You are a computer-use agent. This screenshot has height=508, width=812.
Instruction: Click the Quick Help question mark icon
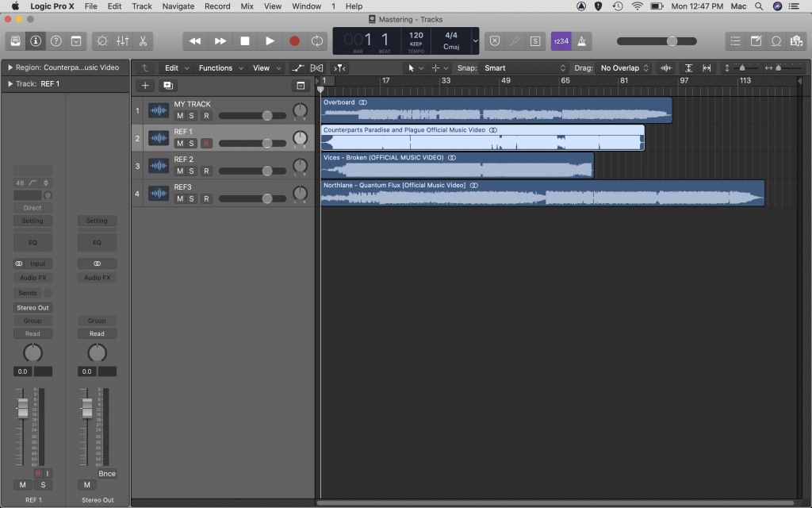point(56,41)
